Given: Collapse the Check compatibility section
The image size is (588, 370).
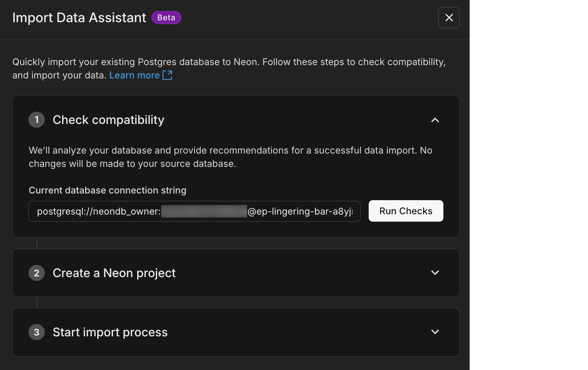Looking at the screenshot, I should point(435,120).
